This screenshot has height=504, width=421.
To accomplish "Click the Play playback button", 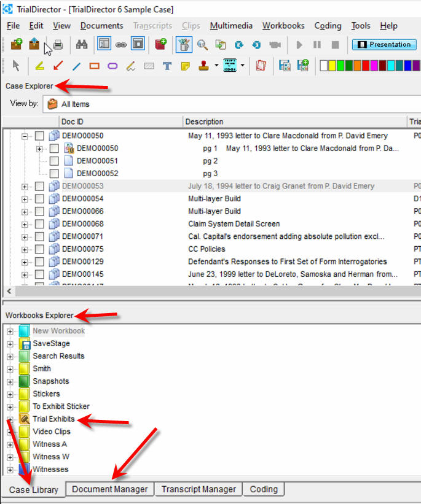I will pyautogui.click(x=299, y=45).
